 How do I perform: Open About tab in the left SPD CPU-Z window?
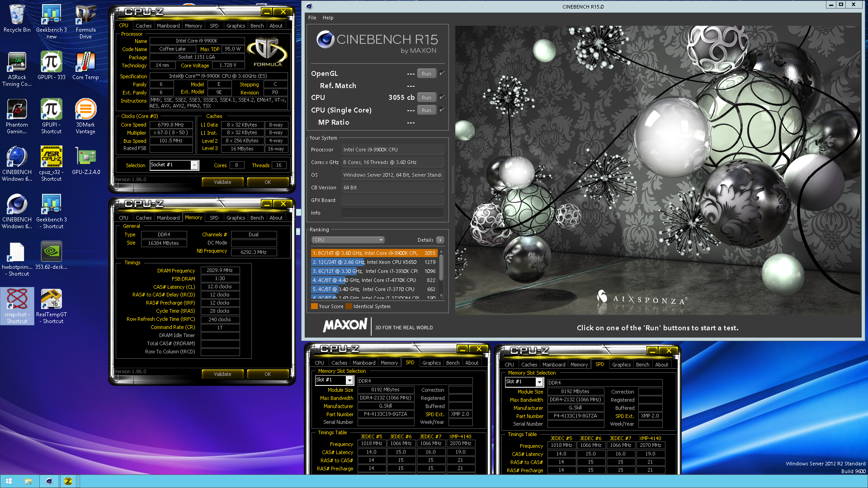472,363
